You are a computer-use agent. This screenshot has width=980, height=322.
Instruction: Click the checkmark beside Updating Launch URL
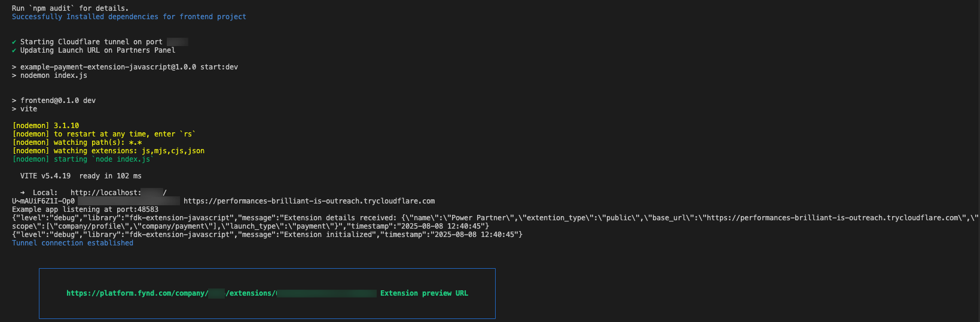14,50
